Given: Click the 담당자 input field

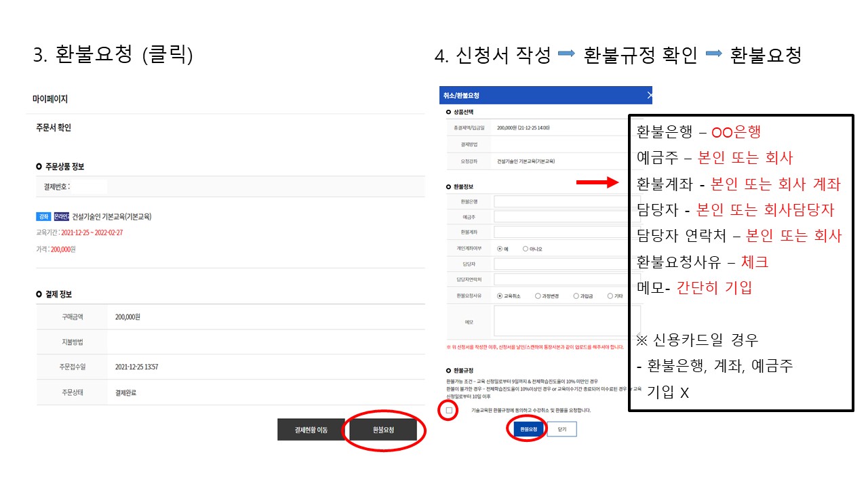Looking at the screenshot, I should coord(561,264).
